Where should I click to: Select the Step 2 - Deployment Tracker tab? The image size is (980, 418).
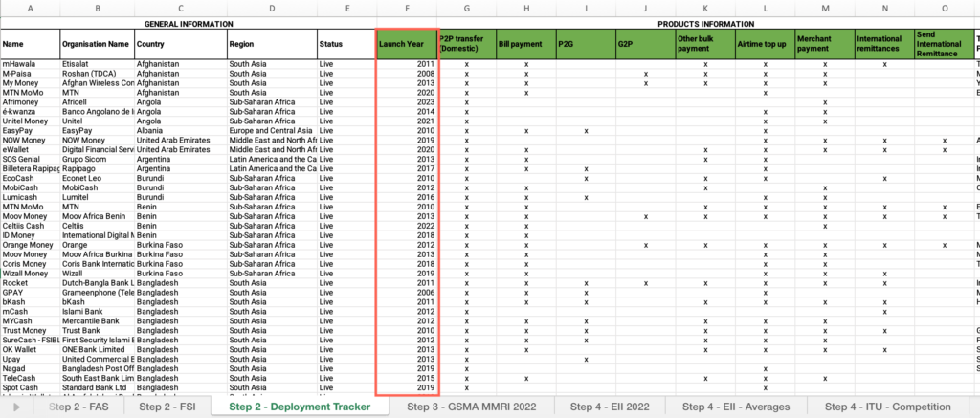[300, 407]
